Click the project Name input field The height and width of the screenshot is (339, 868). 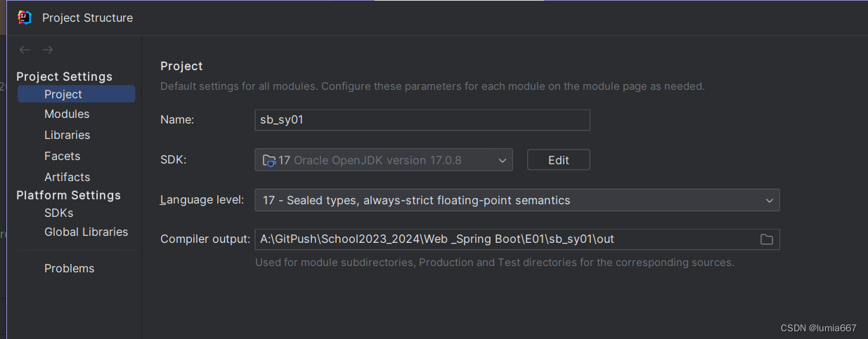pyautogui.click(x=422, y=120)
